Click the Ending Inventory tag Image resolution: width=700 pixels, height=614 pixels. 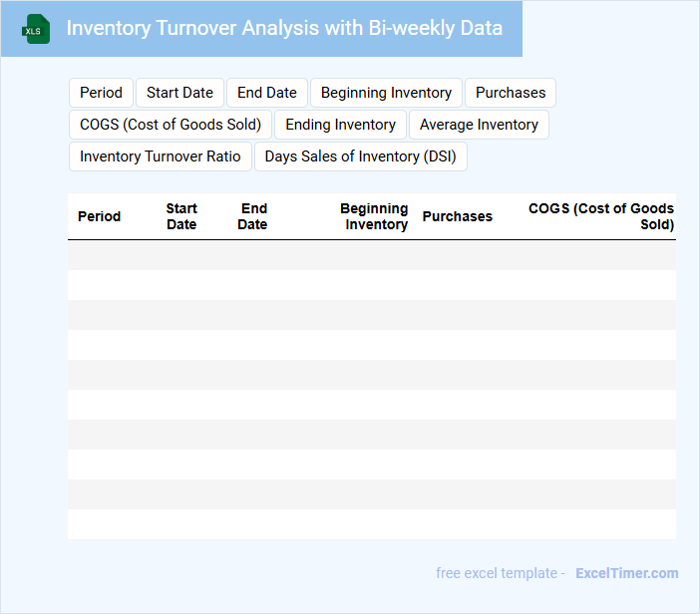pos(341,125)
